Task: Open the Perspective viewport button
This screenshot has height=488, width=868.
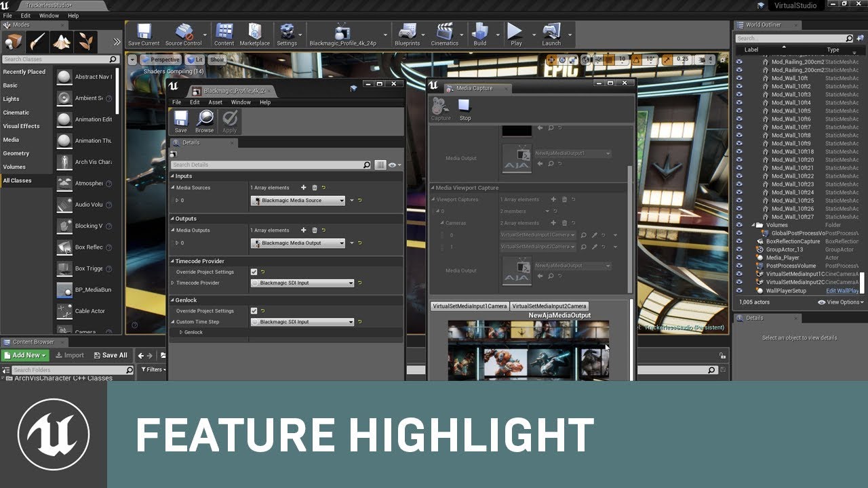Action: tap(161, 60)
